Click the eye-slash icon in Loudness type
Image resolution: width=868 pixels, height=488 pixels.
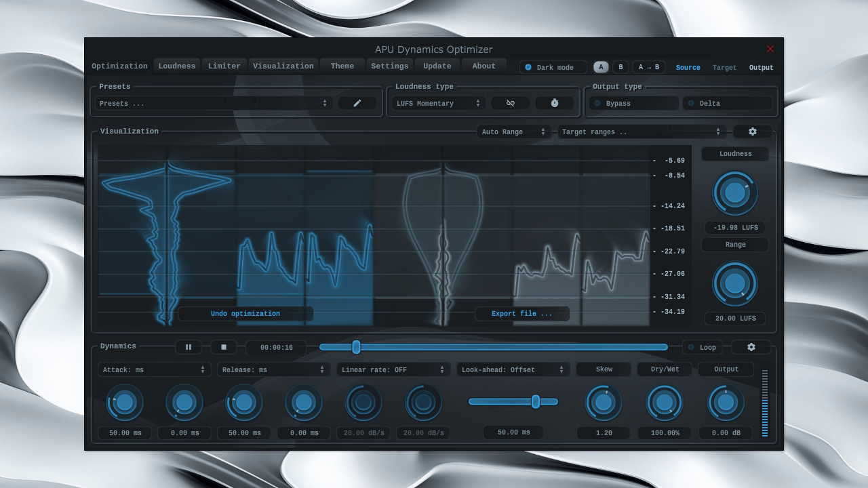coord(510,103)
